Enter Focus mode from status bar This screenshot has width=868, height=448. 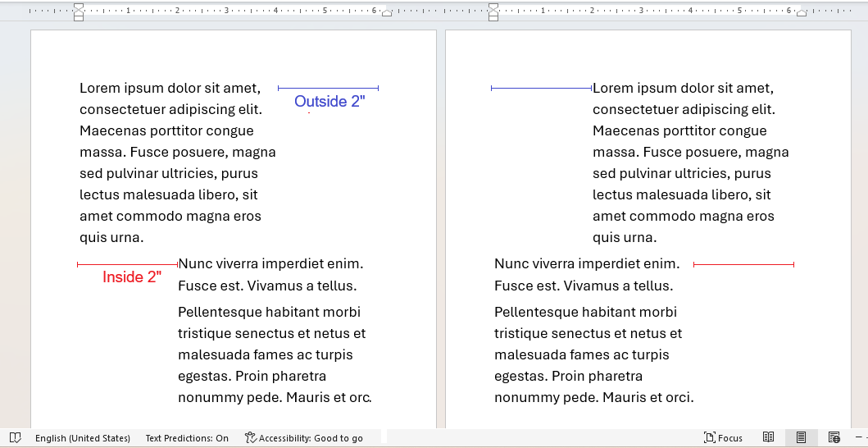(x=723, y=438)
